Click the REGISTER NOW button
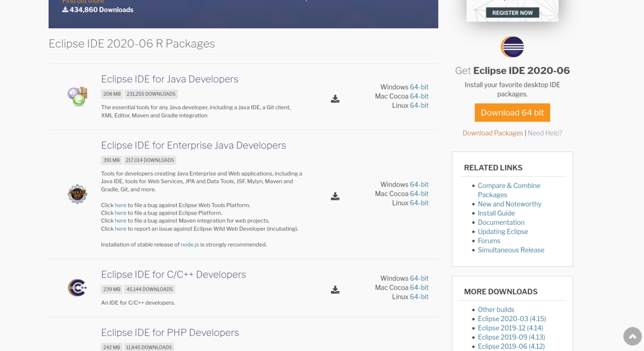Image resolution: width=644 pixels, height=351 pixels. [x=512, y=13]
